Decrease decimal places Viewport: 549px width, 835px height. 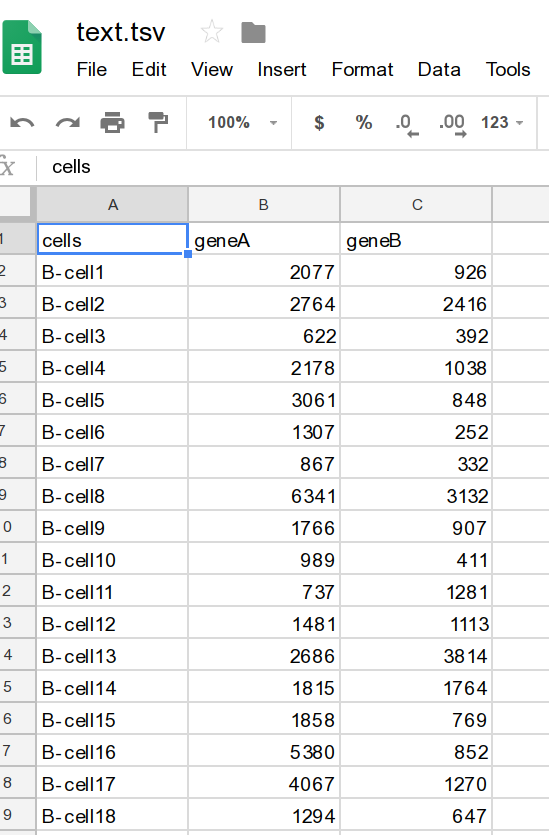click(x=407, y=125)
